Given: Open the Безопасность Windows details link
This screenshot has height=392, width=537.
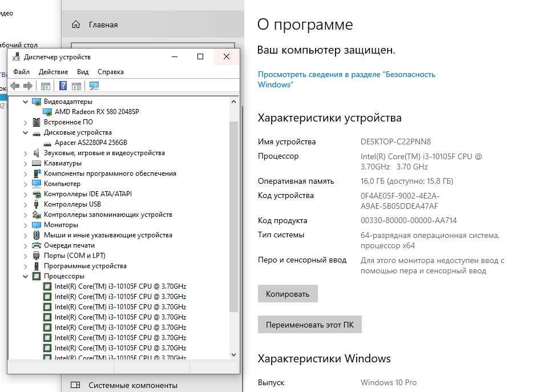Looking at the screenshot, I should (346, 79).
